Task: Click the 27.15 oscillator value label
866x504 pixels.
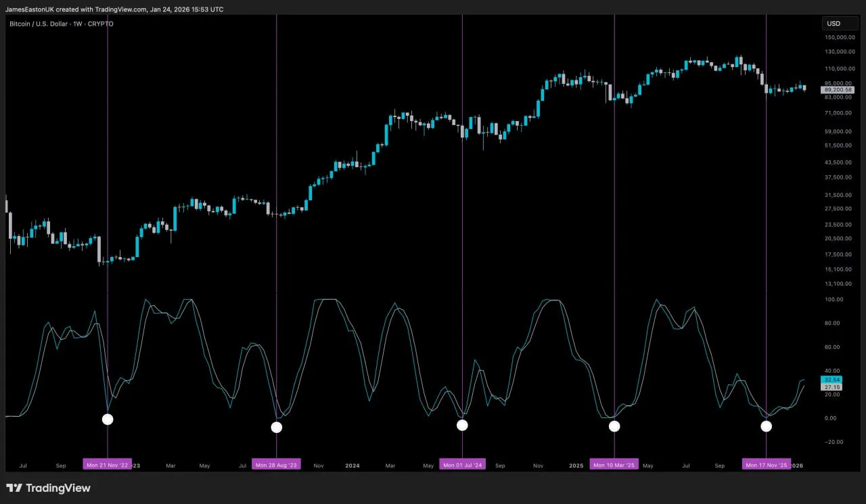Action: (832, 387)
